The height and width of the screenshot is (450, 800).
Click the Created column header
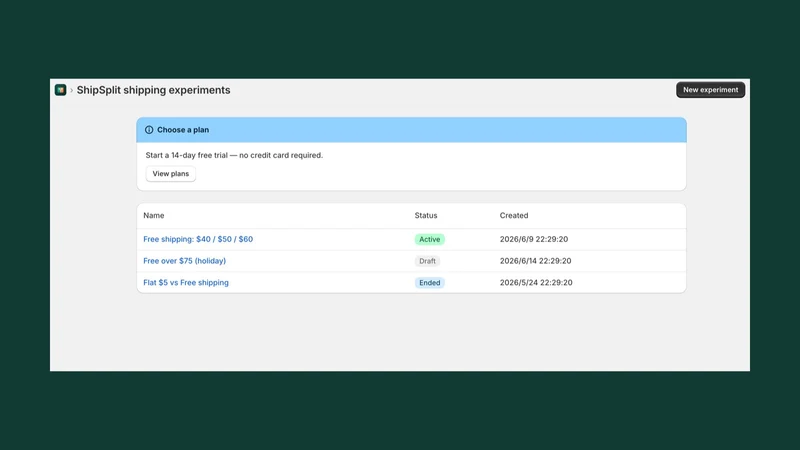coord(514,215)
